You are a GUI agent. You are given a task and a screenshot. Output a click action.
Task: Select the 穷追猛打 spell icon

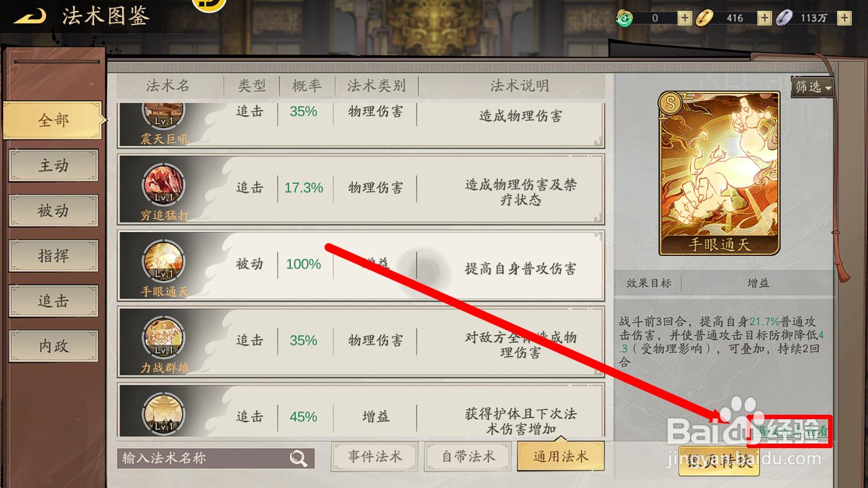tap(163, 186)
